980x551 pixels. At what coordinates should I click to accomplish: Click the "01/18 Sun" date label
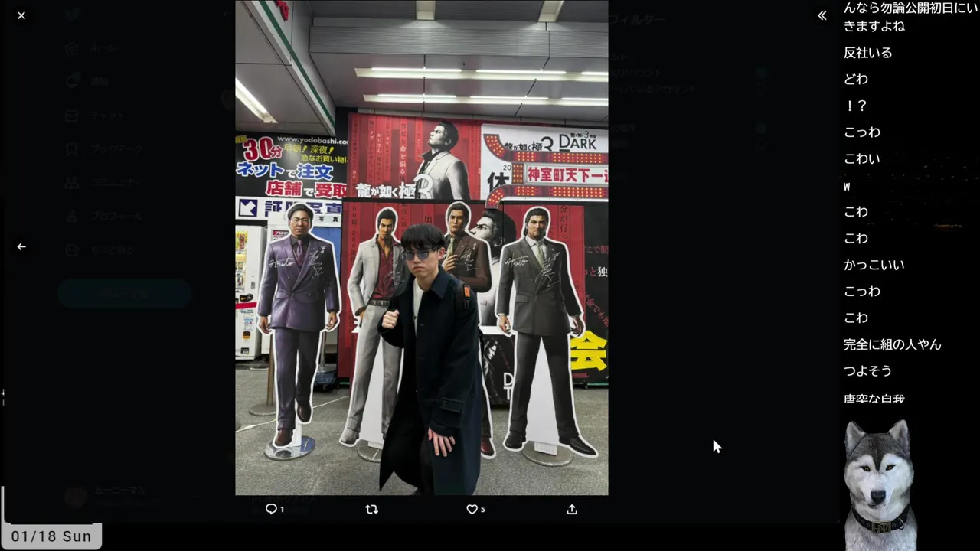click(x=51, y=536)
